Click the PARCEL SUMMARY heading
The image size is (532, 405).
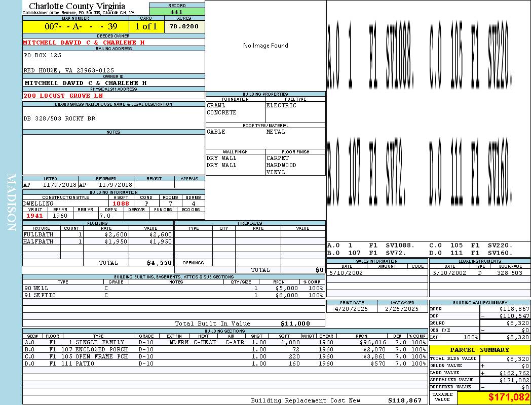[480, 350]
